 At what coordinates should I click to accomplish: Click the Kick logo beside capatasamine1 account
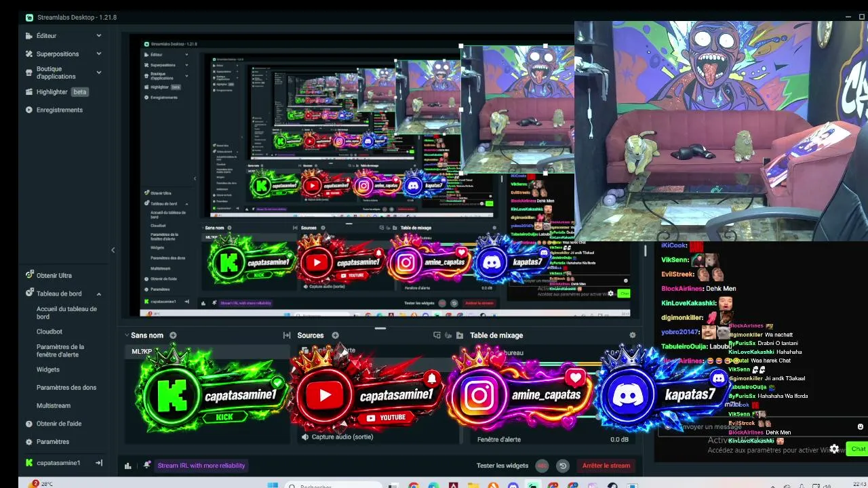click(29, 463)
